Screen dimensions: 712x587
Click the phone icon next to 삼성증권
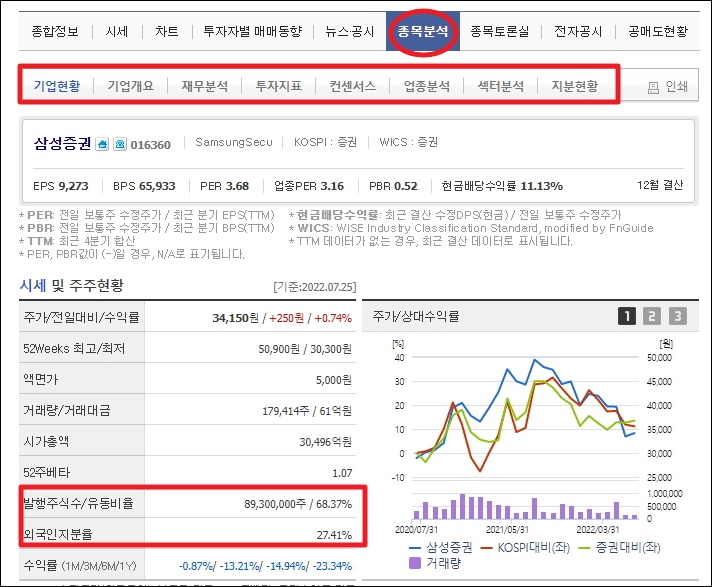120,144
